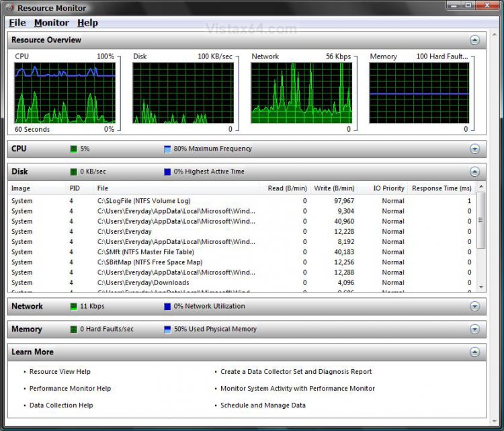Click the green Network Kbps indicator square
Viewport: 504px width, 431px height.
74,307
